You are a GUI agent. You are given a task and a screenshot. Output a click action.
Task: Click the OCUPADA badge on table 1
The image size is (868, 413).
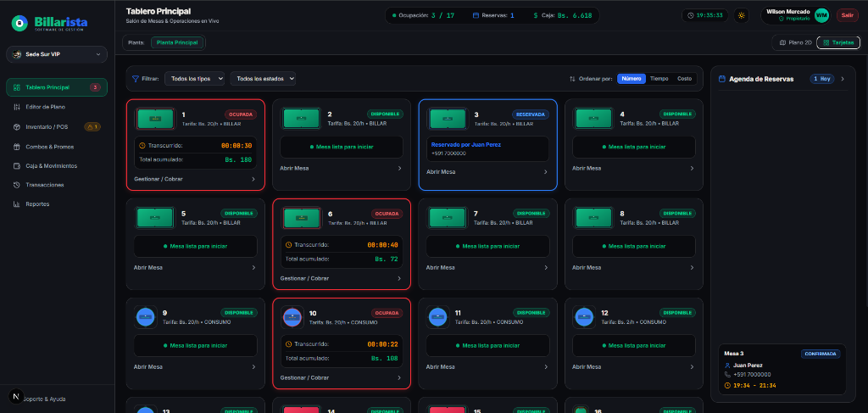(x=242, y=114)
